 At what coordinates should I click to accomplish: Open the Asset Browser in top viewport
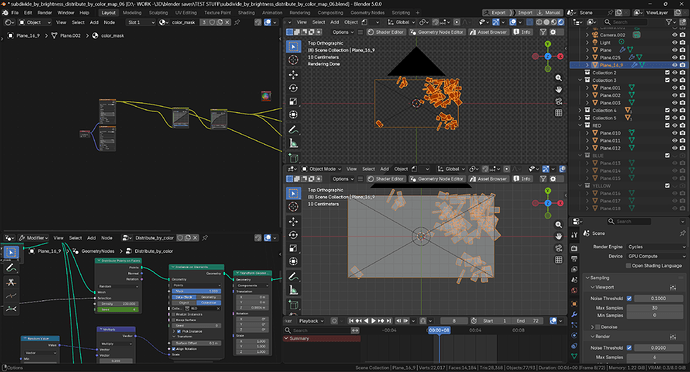488,32
